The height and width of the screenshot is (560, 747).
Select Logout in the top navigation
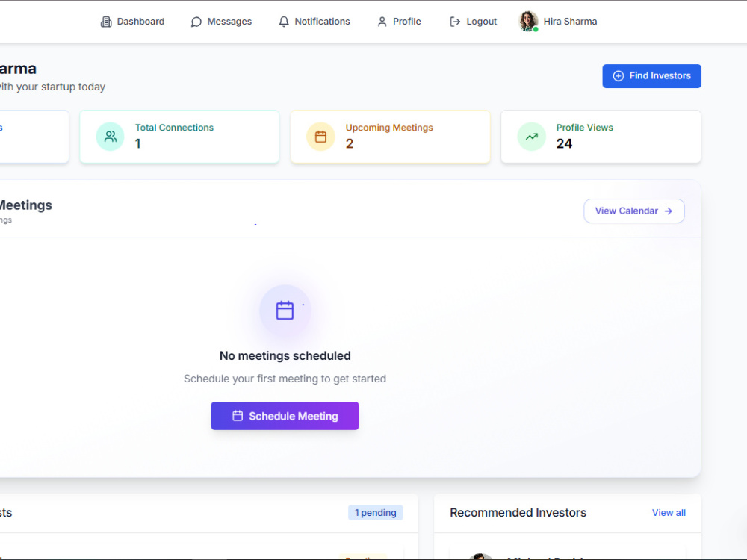tap(473, 22)
